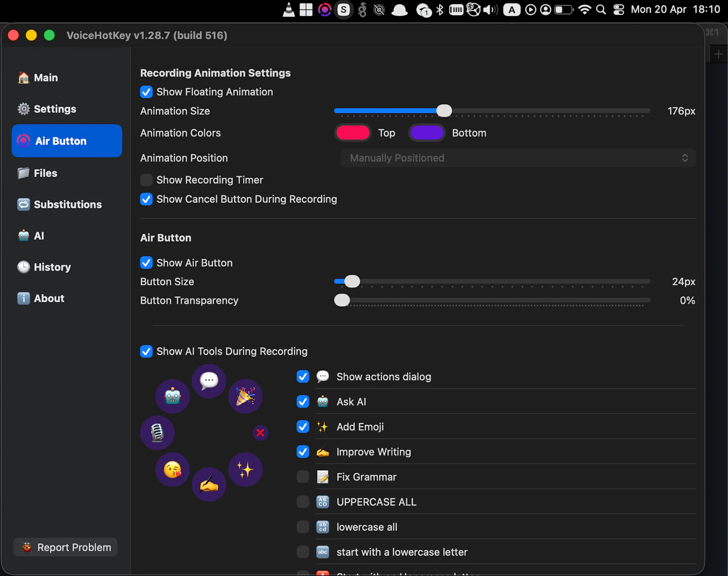Click the lowercase all abcd icon
This screenshot has width=728, height=576.
[323, 527]
